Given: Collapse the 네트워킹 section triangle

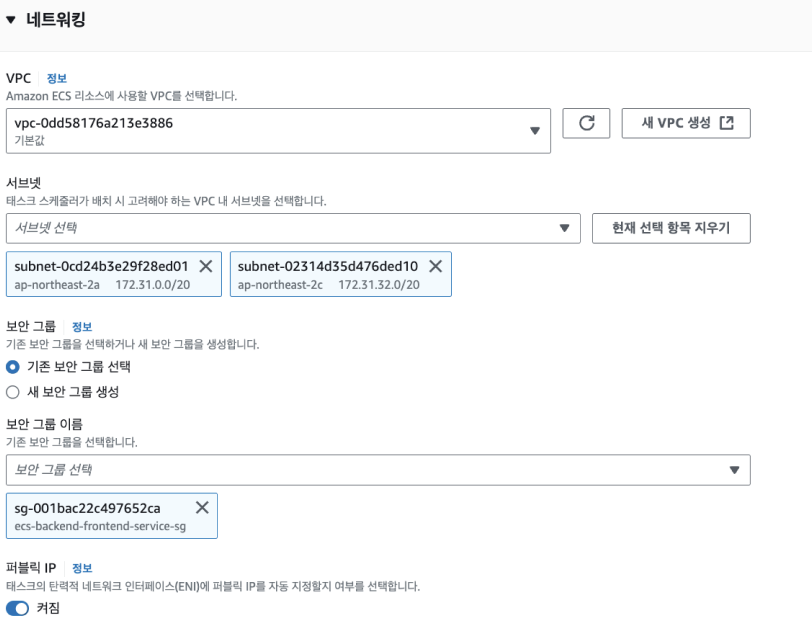Looking at the screenshot, I should (x=11, y=20).
